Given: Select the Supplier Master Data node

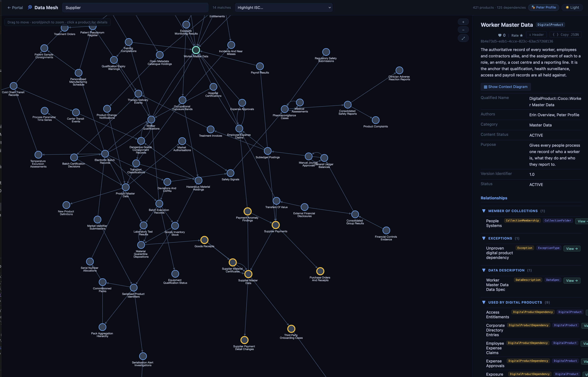Looking at the screenshot, I should click(248, 274).
